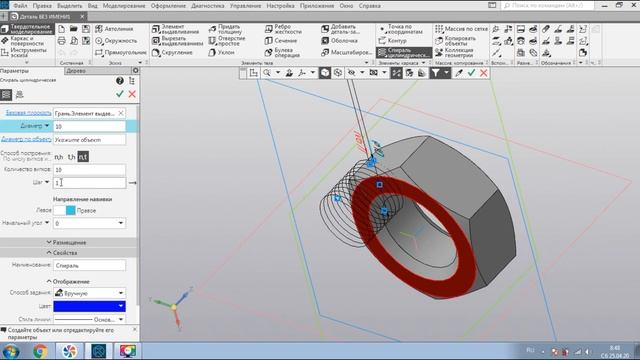The height and width of the screenshot is (360, 640).
Task: Choose Массив по сетке tool
Action: click(x=461, y=29)
